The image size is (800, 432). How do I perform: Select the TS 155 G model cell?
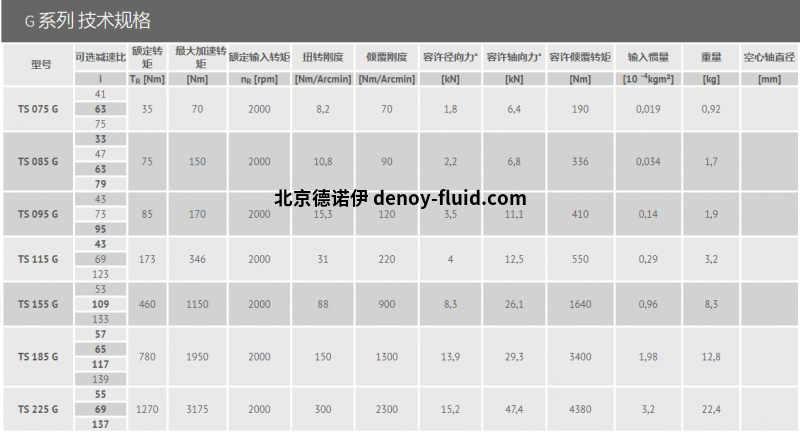38,303
